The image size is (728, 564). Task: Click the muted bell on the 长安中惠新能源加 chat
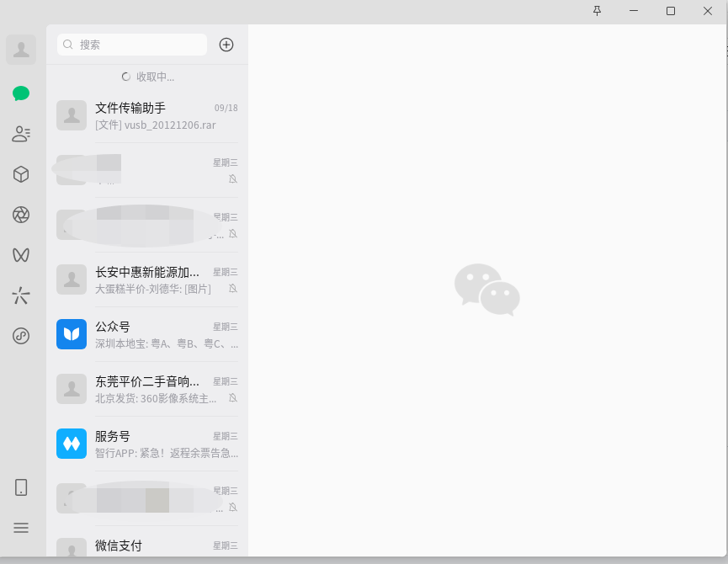(x=233, y=289)
